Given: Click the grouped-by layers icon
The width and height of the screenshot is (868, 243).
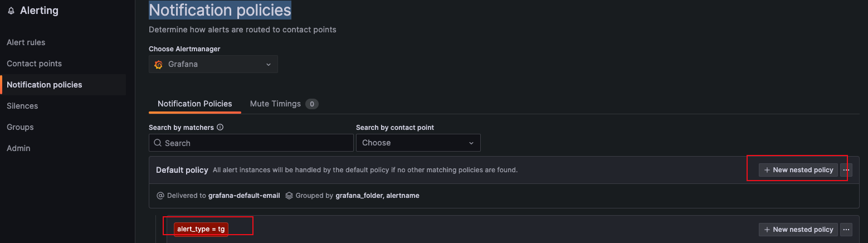Looking at the screenshot, I should pyautogui.click(x=289, y=196).
